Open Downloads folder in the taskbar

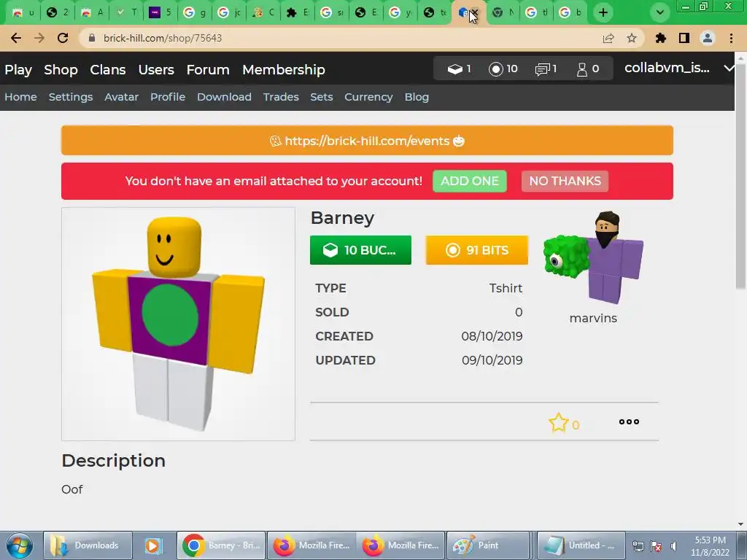[88, 545]
